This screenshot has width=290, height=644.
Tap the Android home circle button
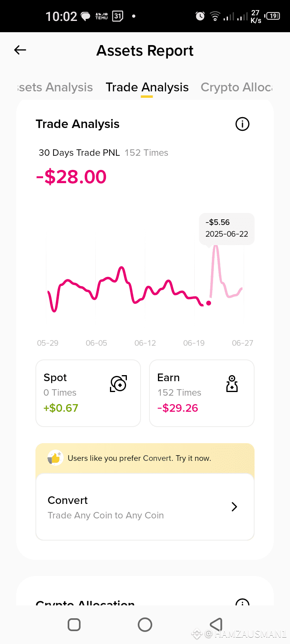(145, 625)
